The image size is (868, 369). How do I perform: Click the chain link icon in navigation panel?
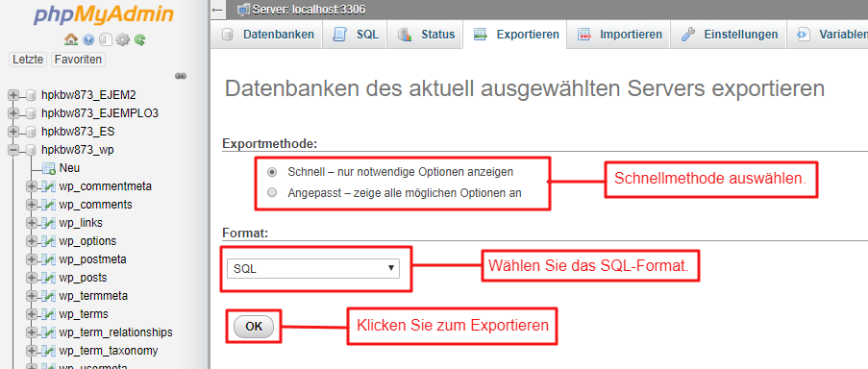(180, 76)
